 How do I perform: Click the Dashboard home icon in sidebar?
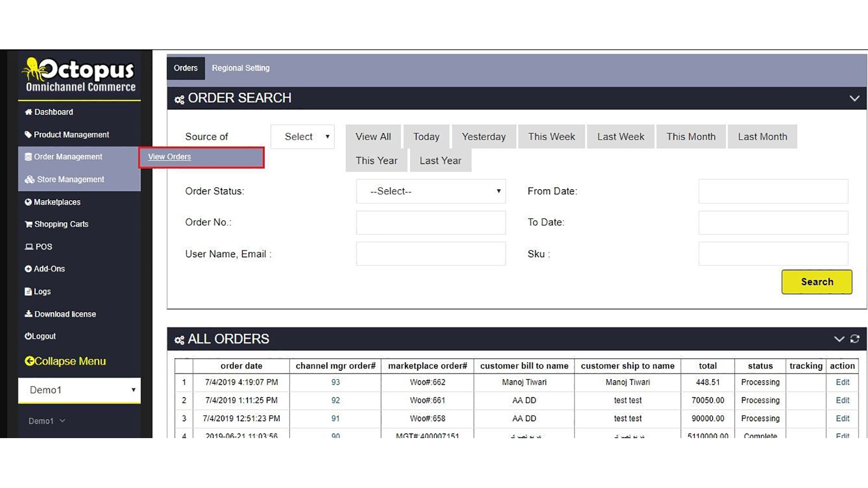click(x=28, y=112)
